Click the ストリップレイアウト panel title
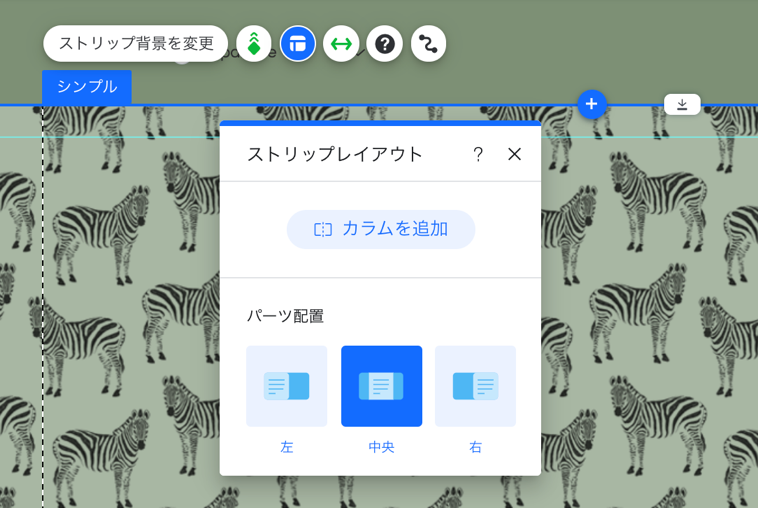Viewport: 758px width, 508px height. click(335, 154)
